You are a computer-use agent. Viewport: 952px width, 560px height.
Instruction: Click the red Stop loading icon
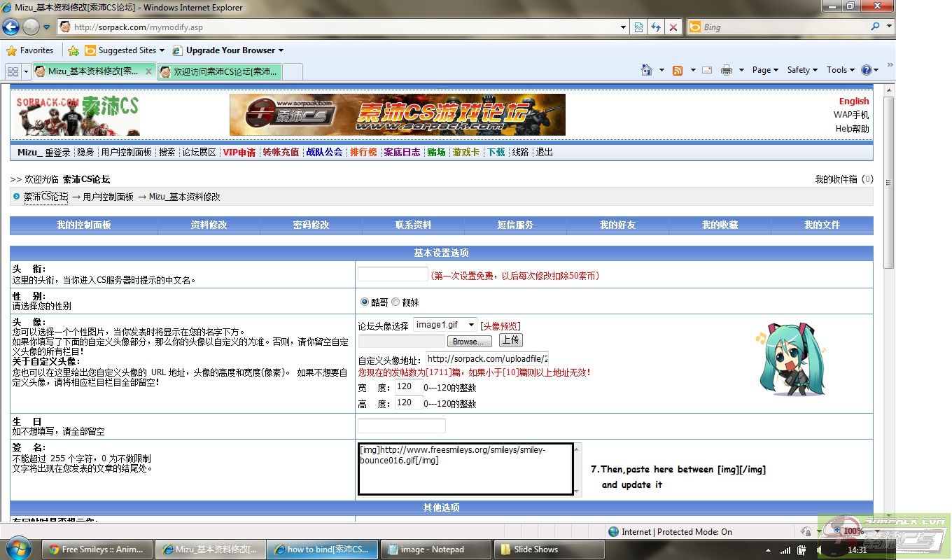coord(673,27)
